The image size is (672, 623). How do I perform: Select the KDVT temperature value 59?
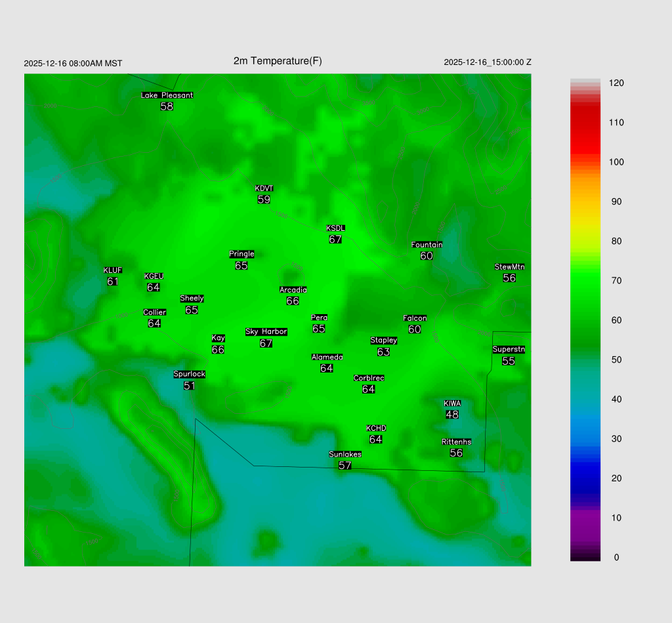pyautogui.click(x=264, y=199)
